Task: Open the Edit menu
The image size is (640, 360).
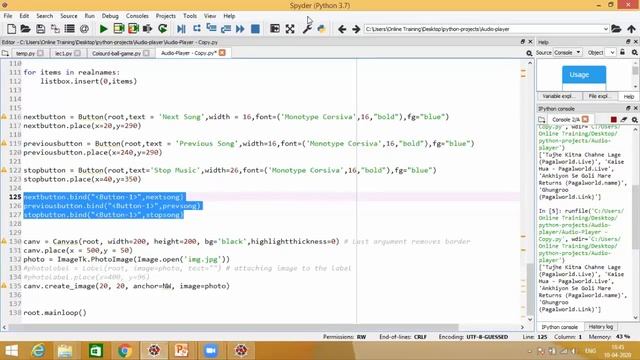Action: 24,16
